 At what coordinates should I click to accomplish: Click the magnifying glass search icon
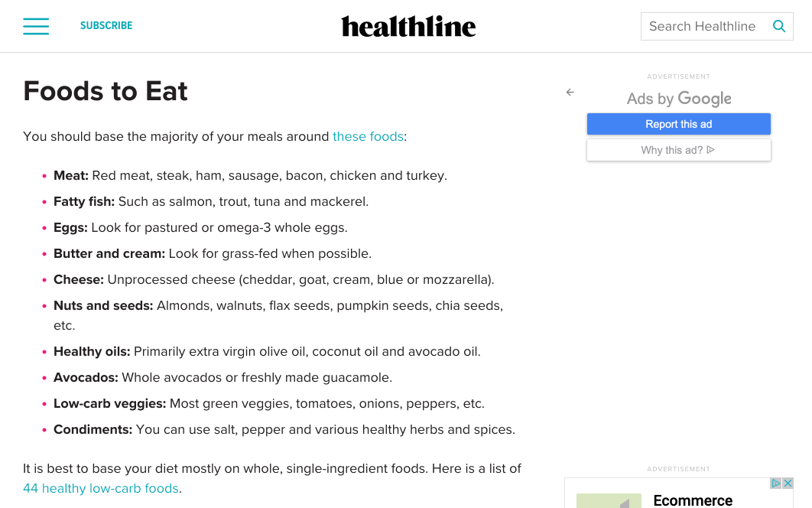(x=779, y=26)
